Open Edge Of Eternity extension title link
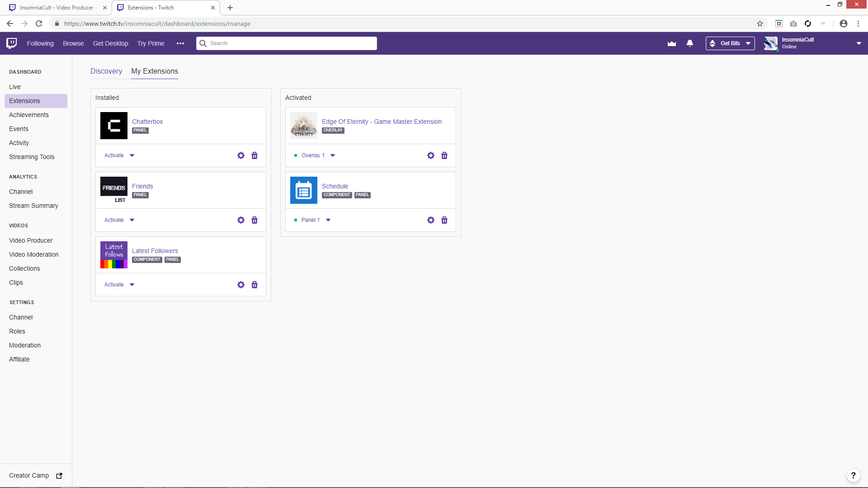The width and height of the screenshot is (868, 488). coord(382,122)
